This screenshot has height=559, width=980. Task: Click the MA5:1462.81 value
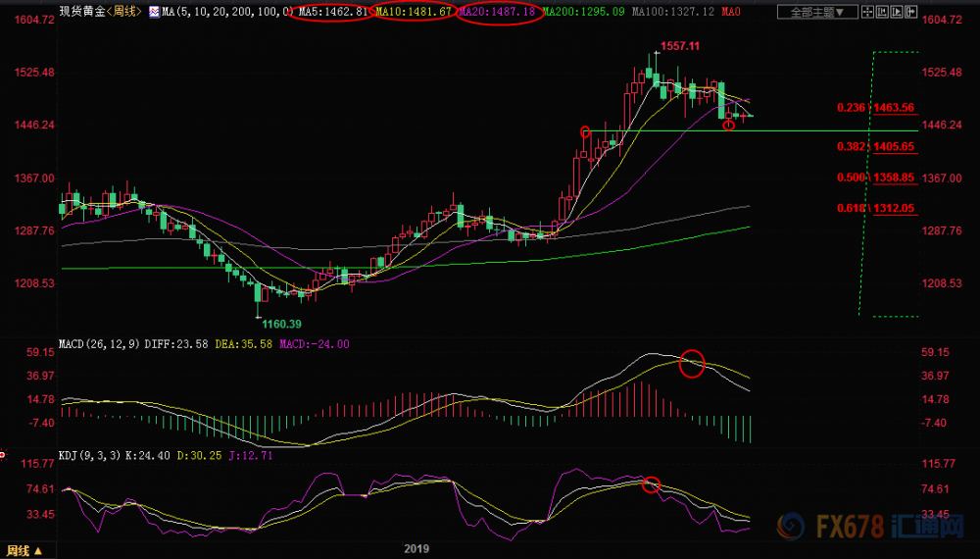point(333,12)
